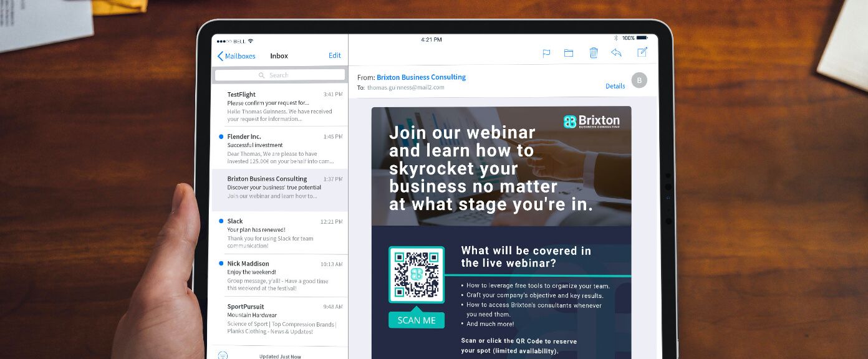Click the Brixton logo in the email banner

pos(592,122)
